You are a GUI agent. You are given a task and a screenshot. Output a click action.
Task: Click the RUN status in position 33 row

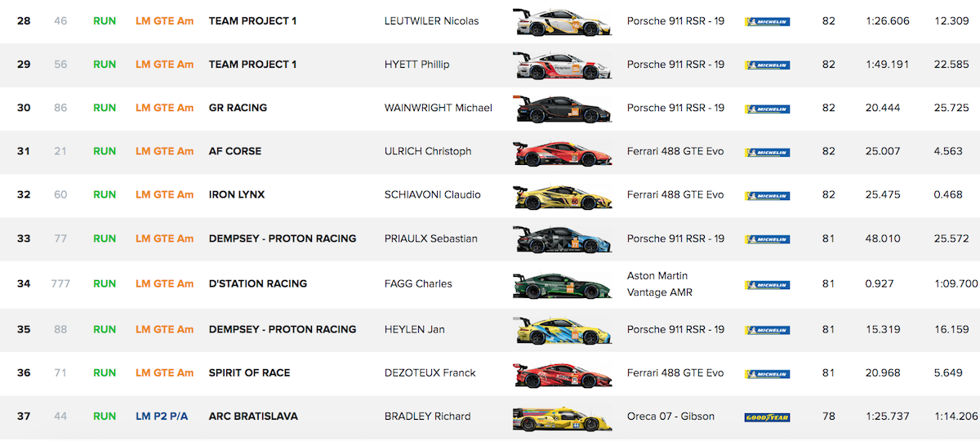[x=105, y=238]
